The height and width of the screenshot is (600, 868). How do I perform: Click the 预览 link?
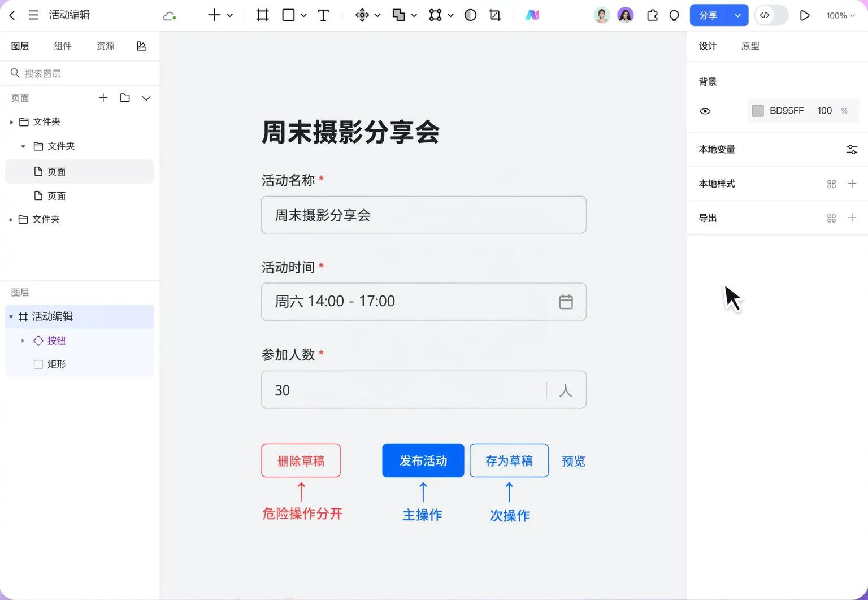pyautogui.click(x=574, y=461)
